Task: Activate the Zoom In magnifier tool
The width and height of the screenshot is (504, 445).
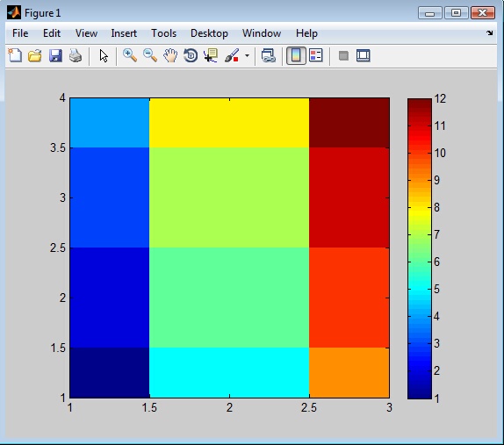Action: pos(130,55)
